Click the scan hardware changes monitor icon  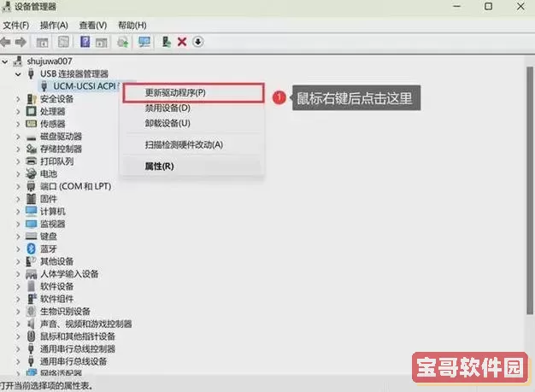pyautogui.click(x=144, y=41)
